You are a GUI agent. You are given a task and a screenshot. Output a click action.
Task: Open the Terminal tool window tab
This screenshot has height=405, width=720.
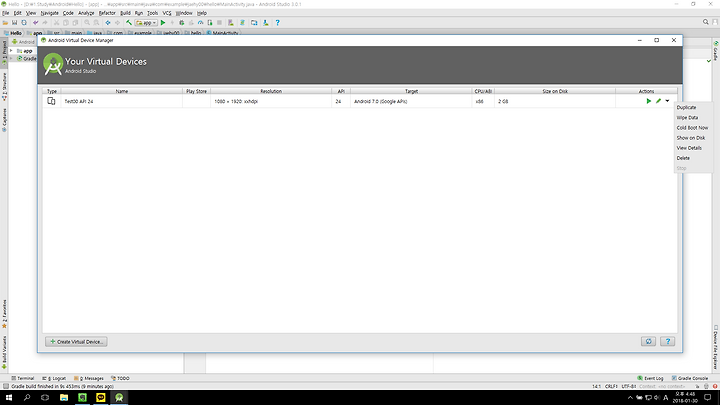pos(22,378)
